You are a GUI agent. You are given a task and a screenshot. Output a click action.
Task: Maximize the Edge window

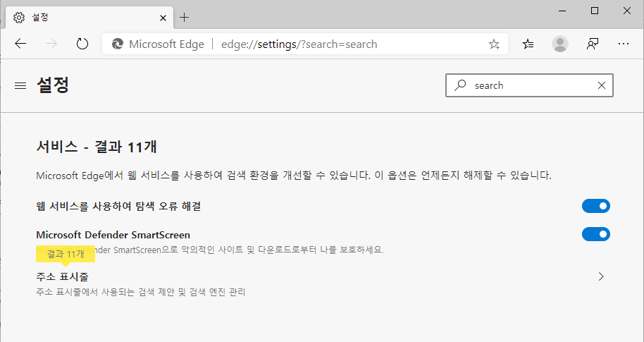[594, 11]
